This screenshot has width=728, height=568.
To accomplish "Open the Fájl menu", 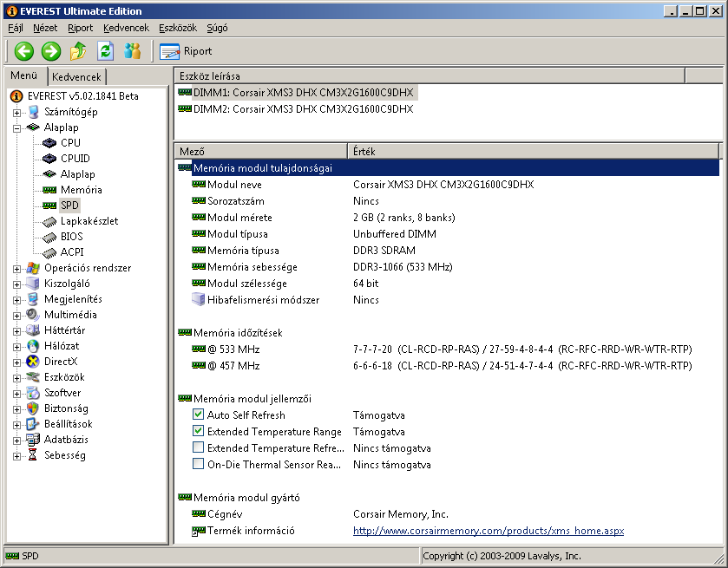I will point(16,28).
